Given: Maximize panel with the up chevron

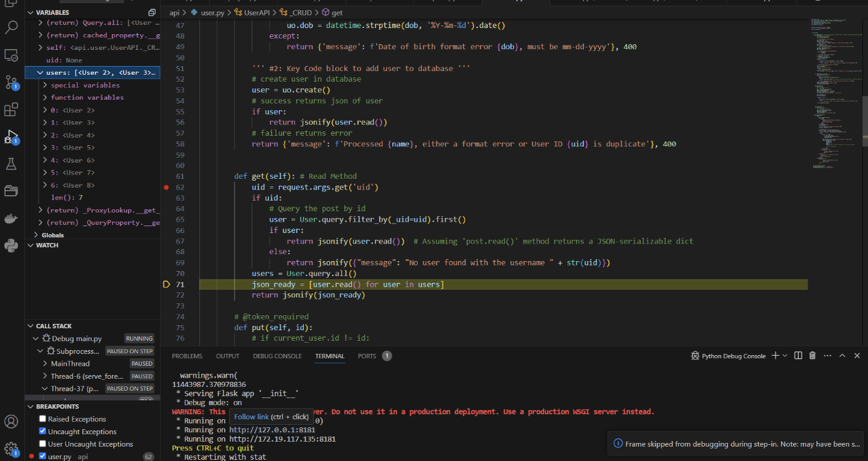Looking at the screenshot, I should point(842,356).
